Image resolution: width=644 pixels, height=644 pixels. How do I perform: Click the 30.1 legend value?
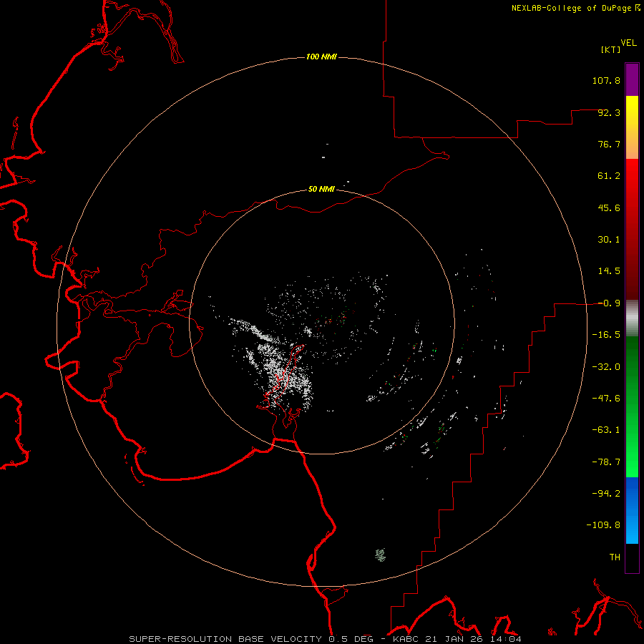point(609,240)
